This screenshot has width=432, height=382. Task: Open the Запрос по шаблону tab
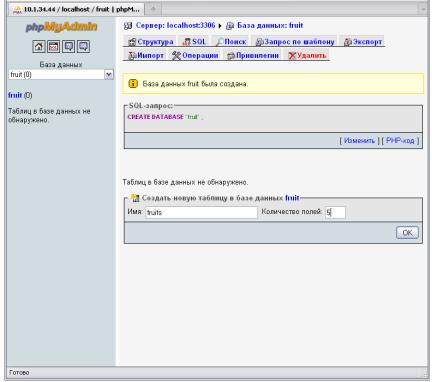click(295, 42)
